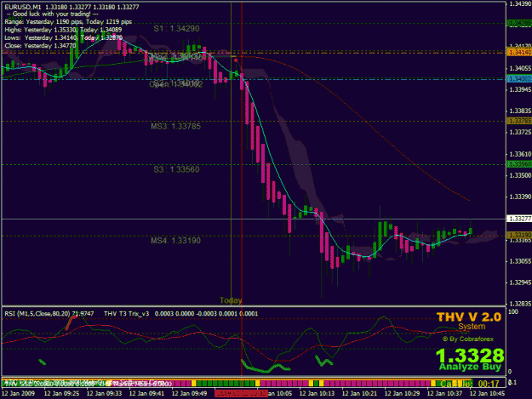The height and width of the screenshot is (399, 532).
Task: Click the 1.34055 price scale value
Action: (520, 68)
